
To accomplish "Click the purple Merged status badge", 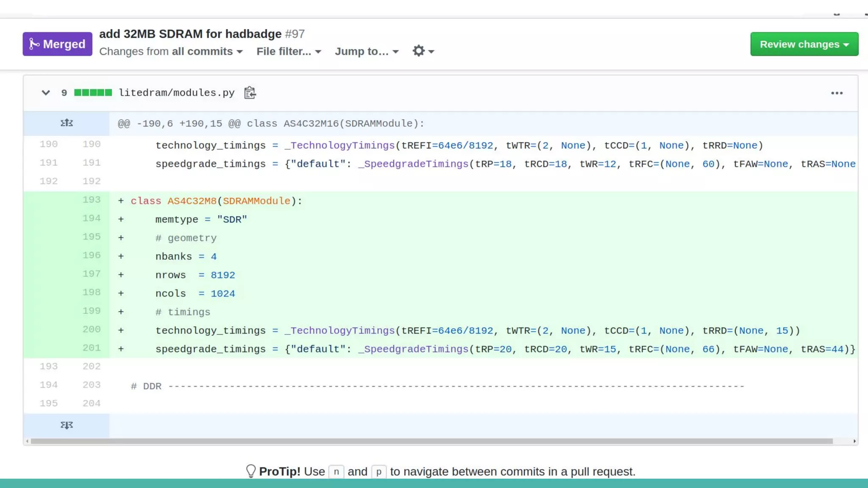I will tap(57, 44).
